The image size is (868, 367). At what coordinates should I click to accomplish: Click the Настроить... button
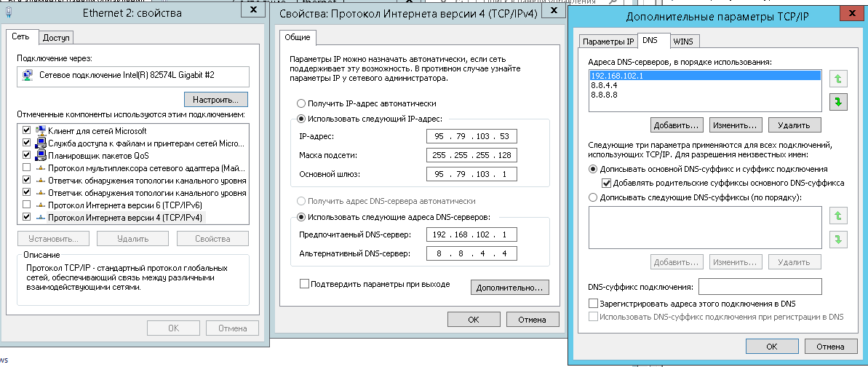[x=216, y=98]
